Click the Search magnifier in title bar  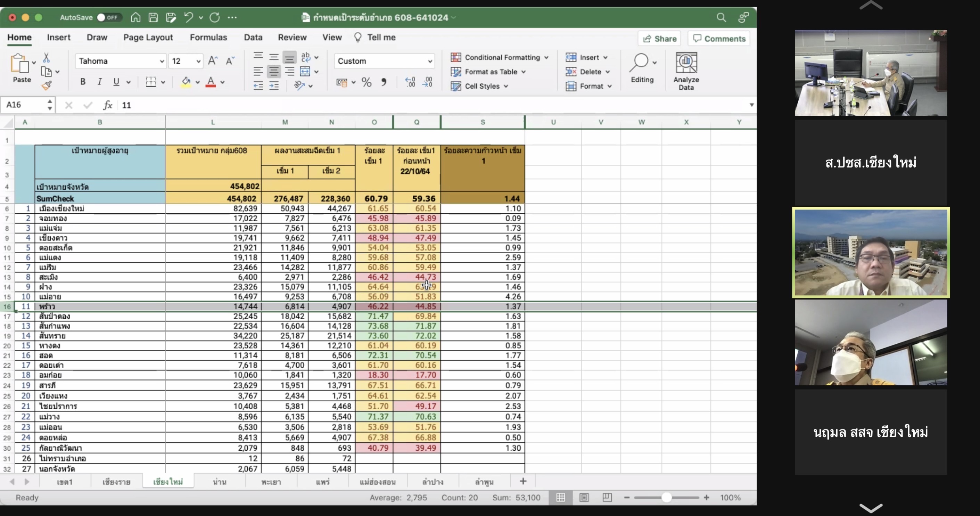point(721,17)
